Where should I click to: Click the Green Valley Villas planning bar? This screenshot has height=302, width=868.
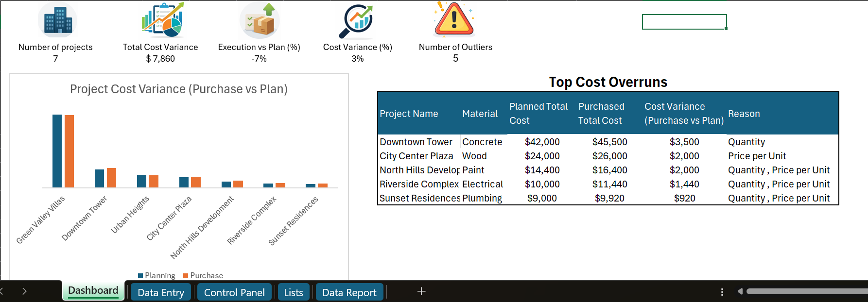[x=57, y=151]
